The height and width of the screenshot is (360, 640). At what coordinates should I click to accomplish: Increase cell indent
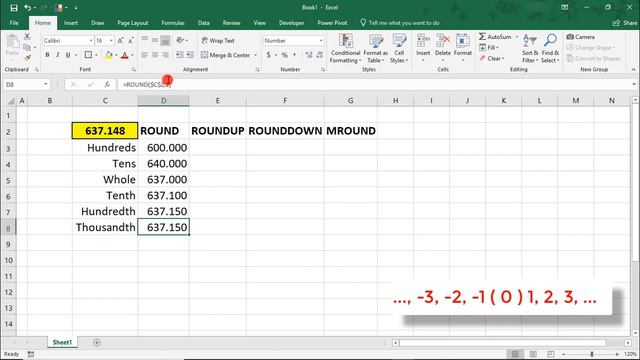[190, 55]
